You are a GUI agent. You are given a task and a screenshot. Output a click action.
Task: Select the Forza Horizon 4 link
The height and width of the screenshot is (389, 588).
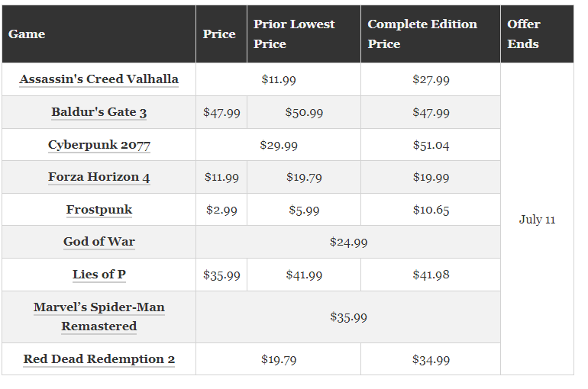click(99, 177)
